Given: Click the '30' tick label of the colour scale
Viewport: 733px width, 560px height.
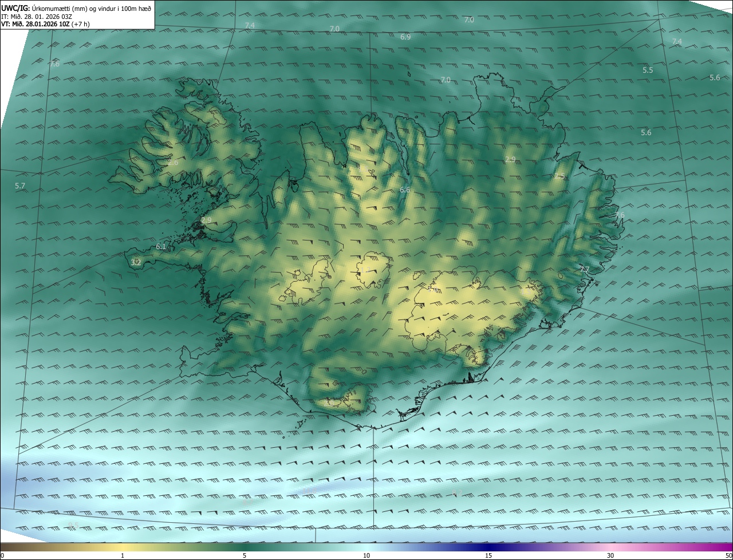Looking at the screenshot, I should (610, 556).
